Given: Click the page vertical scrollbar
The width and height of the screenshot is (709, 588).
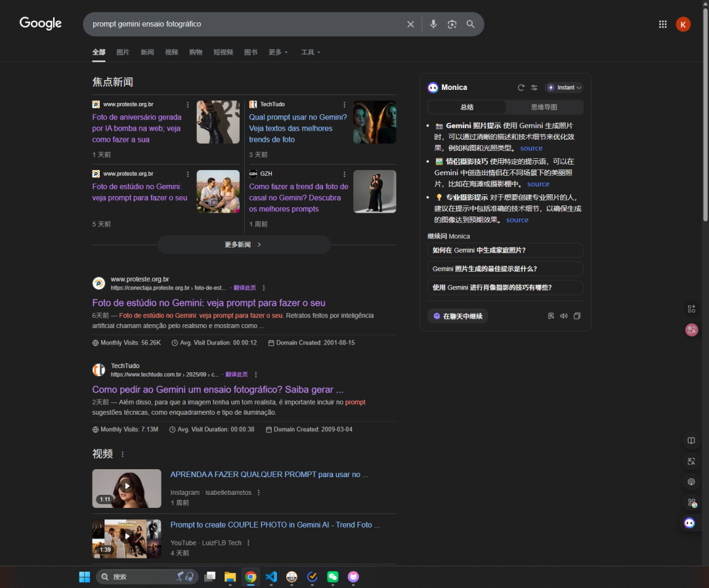Looking at the screenshot, I should pos(705,114).
